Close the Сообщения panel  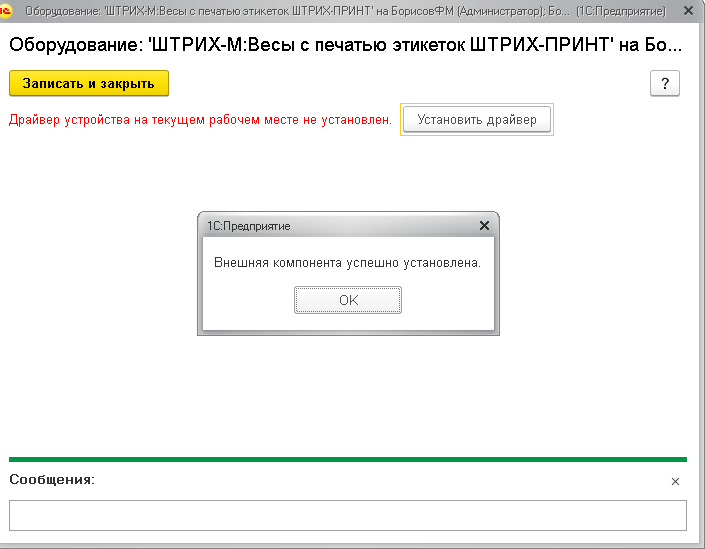(x=675, y=482)
